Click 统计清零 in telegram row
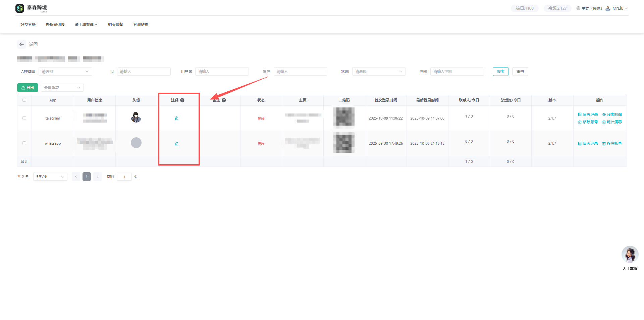644x320 pixels. tap(612, 122)
